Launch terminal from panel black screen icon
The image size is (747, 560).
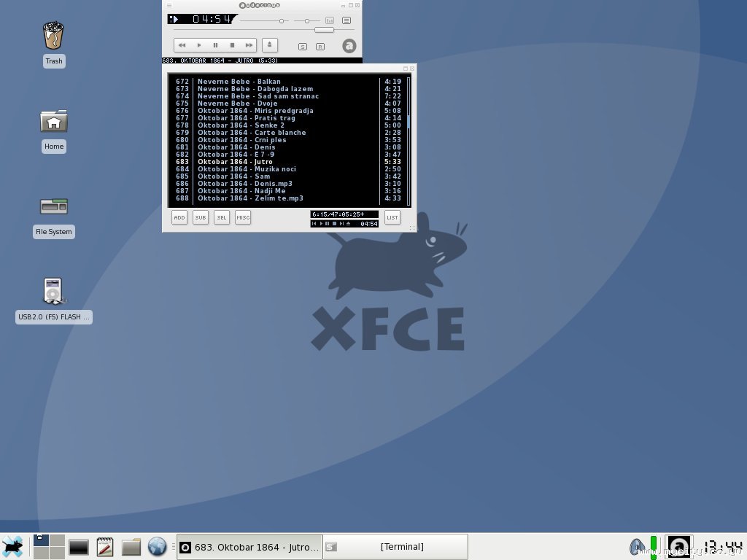(79, 547)
